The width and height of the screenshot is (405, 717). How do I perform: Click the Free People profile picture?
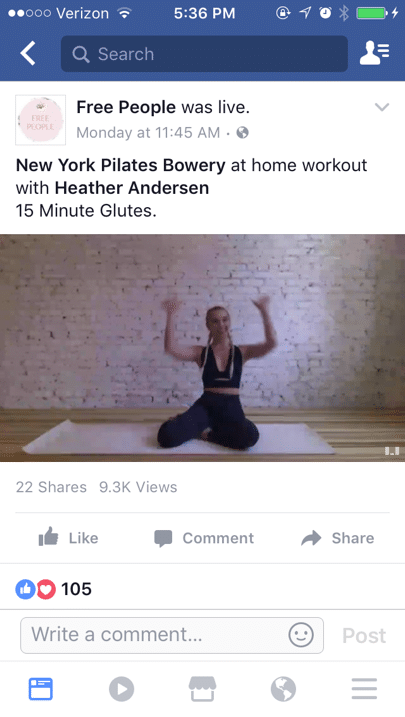point(41,120)
